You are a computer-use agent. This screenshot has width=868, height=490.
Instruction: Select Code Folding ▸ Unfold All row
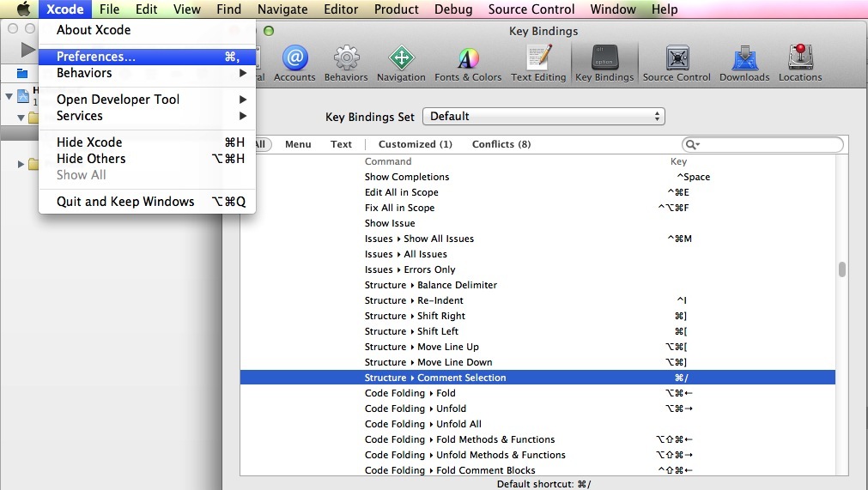537,424
